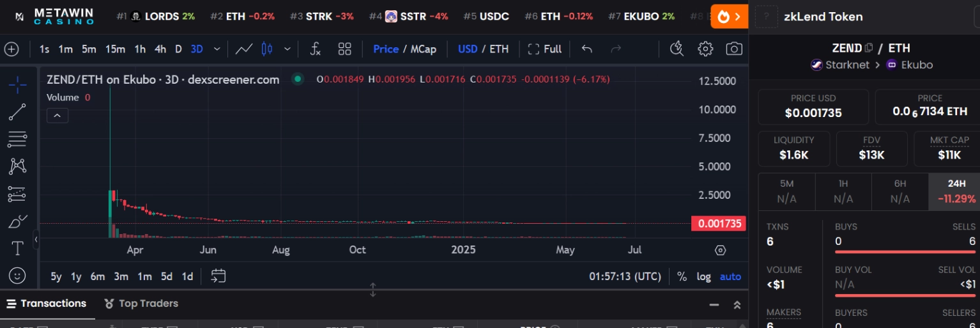Click the Ekubo DEX link

pos(909,65)
